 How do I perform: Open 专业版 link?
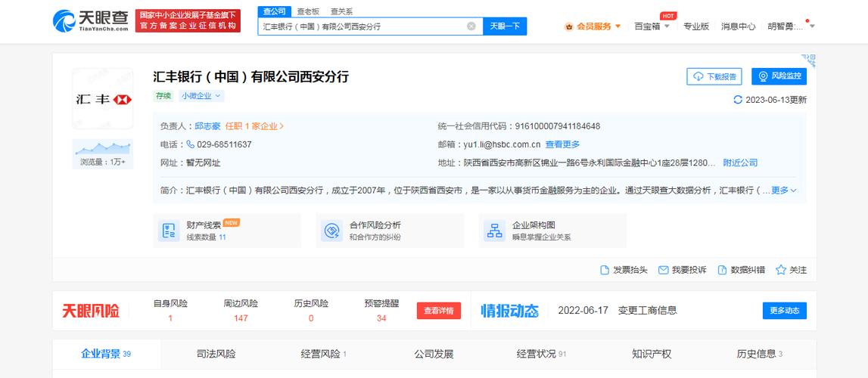tap(696, 26)
